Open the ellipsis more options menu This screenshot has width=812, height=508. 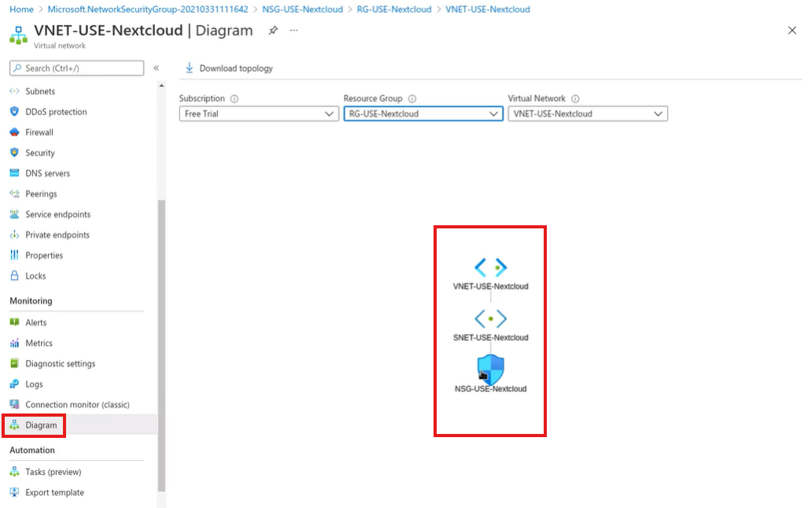tap(293, 30)
